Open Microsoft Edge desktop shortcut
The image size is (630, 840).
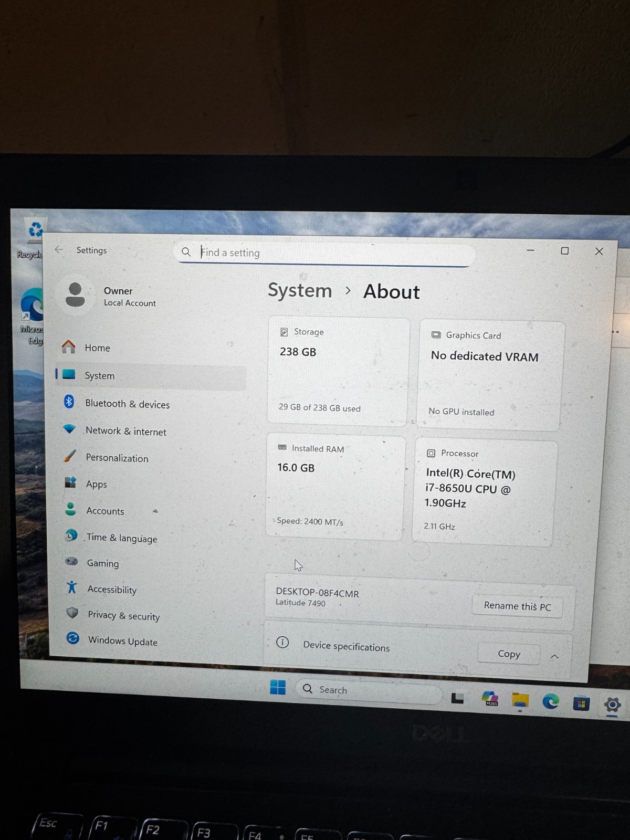(x=32, y=316)
